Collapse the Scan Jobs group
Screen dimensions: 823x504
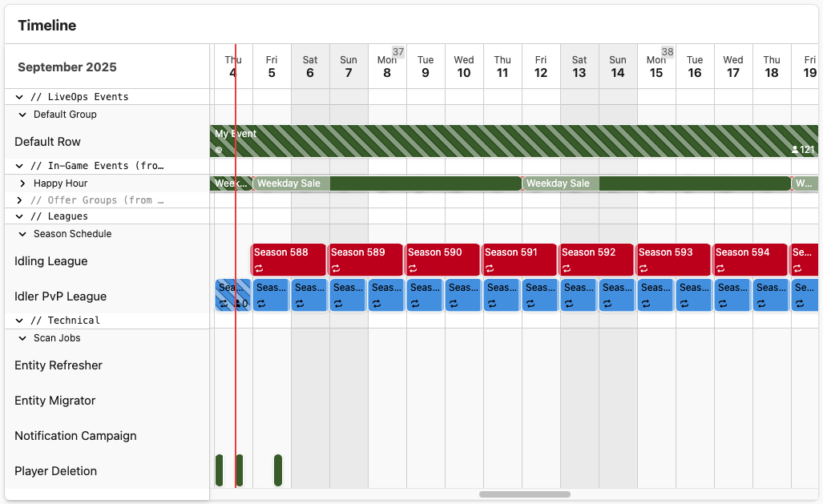click(22, 338)
